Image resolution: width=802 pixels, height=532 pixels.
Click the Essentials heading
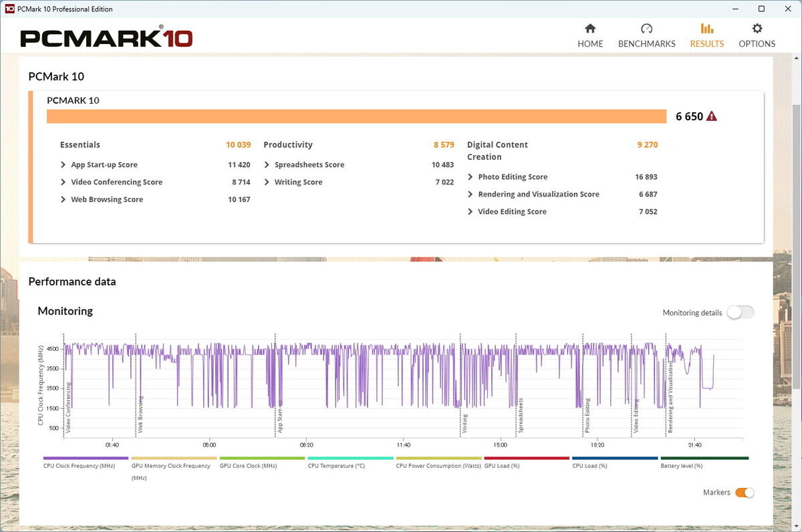pos(80,145)
